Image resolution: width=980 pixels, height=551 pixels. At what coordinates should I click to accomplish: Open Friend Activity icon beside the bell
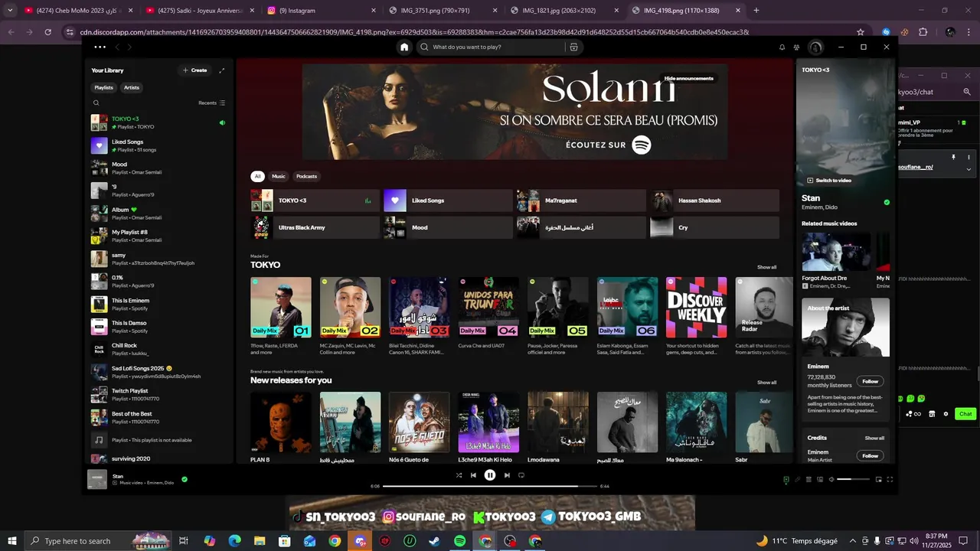(796, 47)
